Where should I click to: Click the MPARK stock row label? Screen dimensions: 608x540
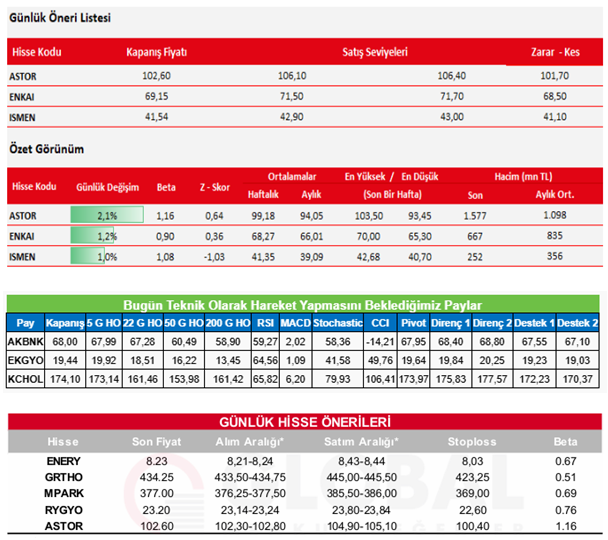coord(64,493)
